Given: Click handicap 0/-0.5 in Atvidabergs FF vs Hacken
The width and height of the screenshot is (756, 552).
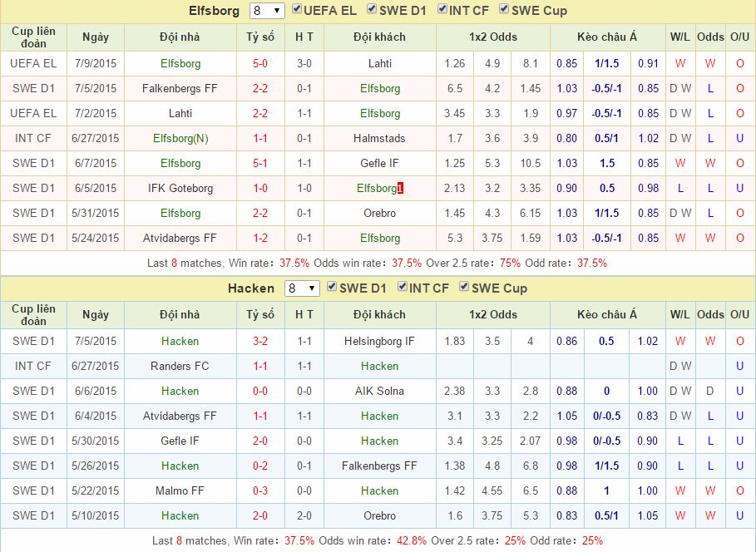Looking at the screenshot, I should pos(606,416).
